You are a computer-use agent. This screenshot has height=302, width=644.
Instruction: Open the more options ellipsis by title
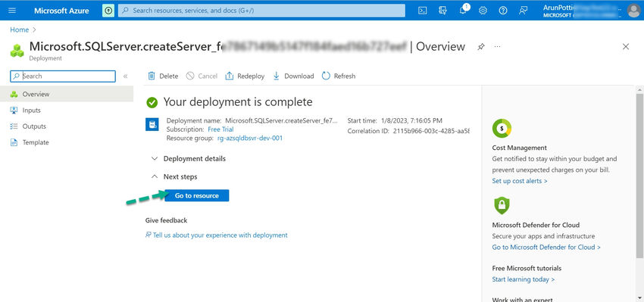point(497,47)
